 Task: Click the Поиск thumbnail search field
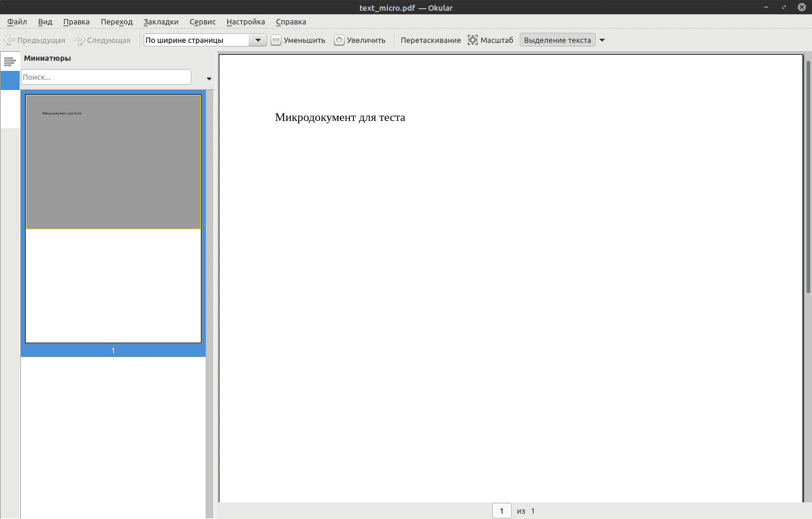pyautogui.click(x=106, y=77)
